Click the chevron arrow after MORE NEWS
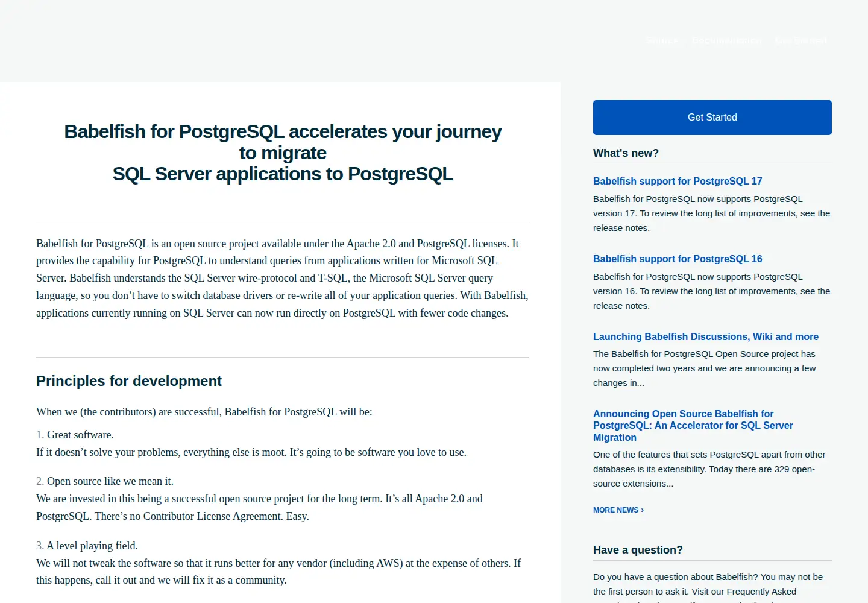 pos(642,510)
